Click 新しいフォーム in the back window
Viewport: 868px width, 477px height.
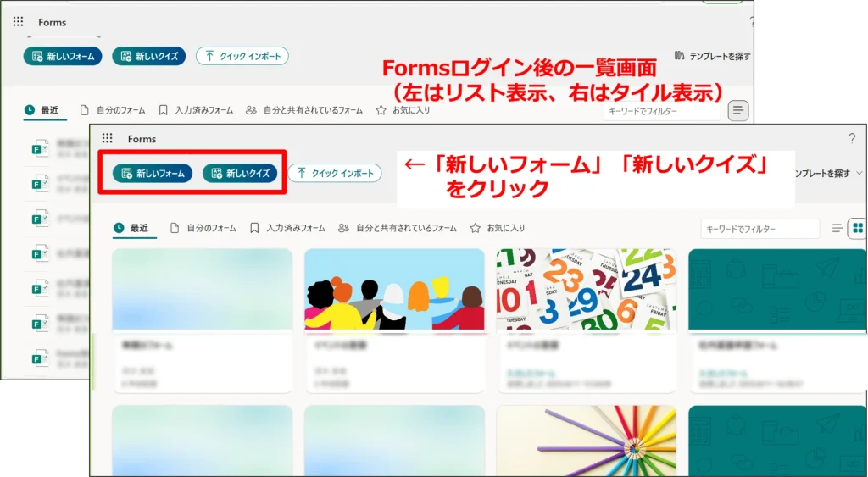[x=63, y=56]
